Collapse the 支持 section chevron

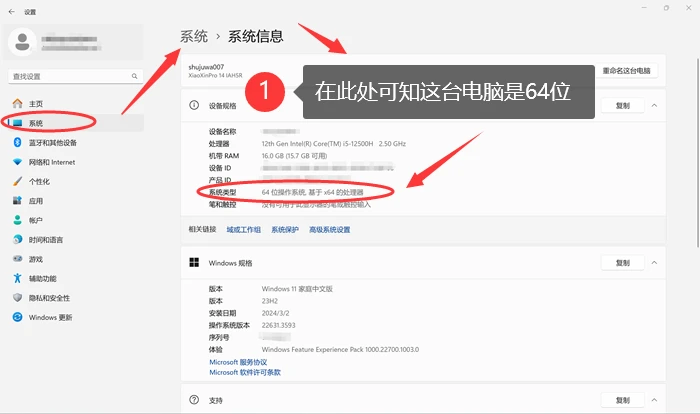[654, 400]
